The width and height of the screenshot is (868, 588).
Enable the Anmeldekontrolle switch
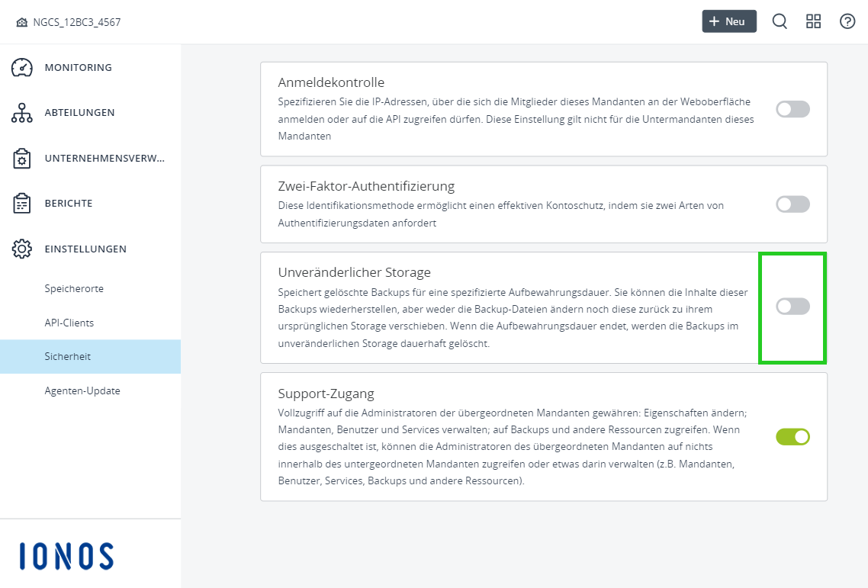click(792, 109)
